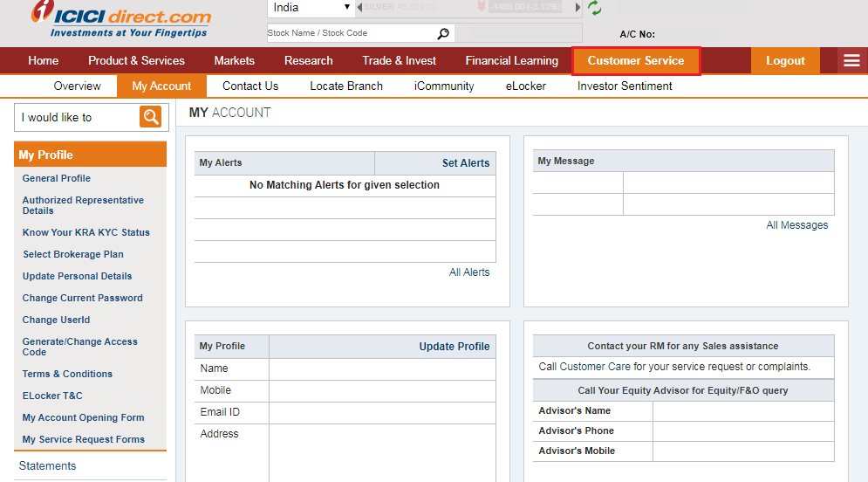Image resolution: width=868 pixels, height=482 pixels.
Task: Open the Customer Service menu
Action: point(636,60)
